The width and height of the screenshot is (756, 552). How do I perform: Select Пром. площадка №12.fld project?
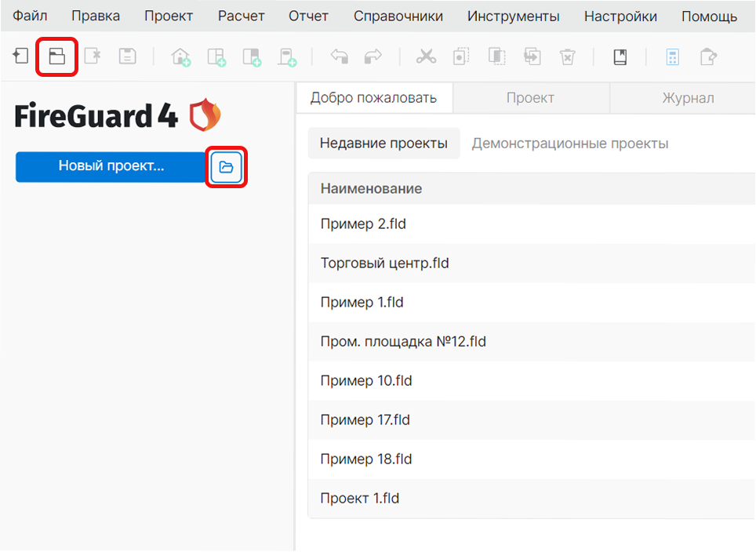click(532, 341)
